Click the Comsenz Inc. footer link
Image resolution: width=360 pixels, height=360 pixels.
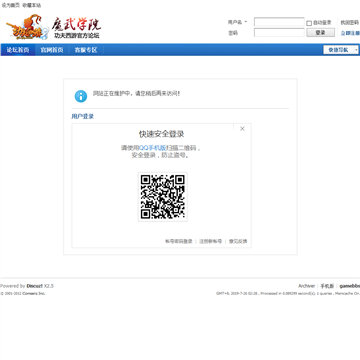click(34, 294)
